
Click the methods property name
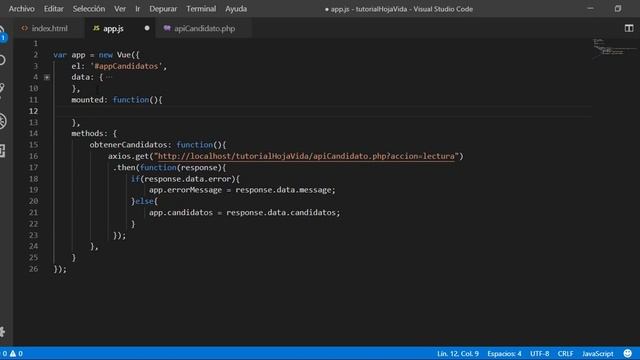coord(87,133)
